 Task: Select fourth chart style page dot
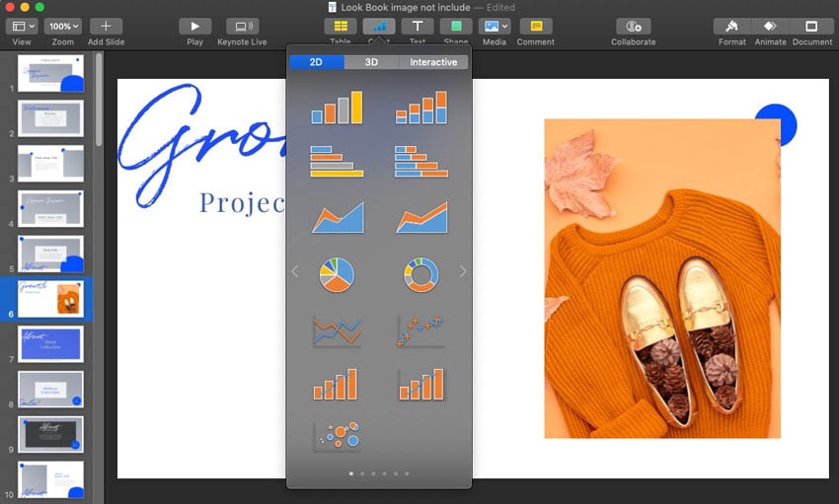[x=384, y=473]
